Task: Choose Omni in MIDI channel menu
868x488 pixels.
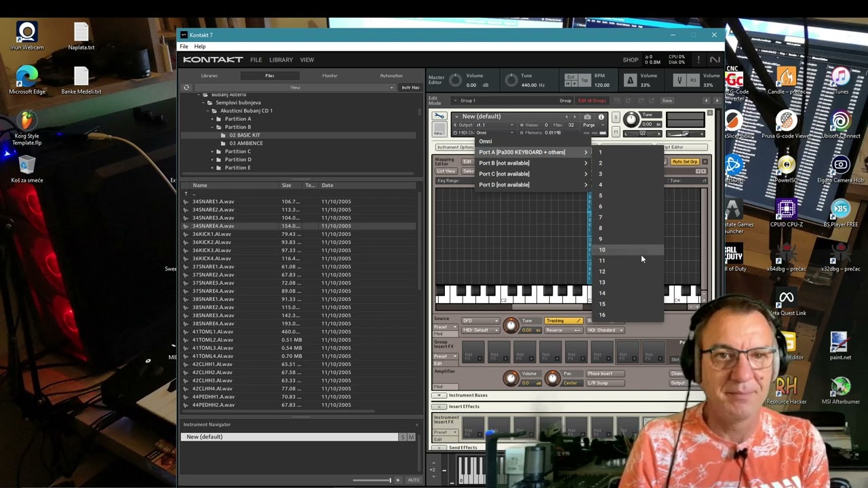Action: click(x=486, y=142)
